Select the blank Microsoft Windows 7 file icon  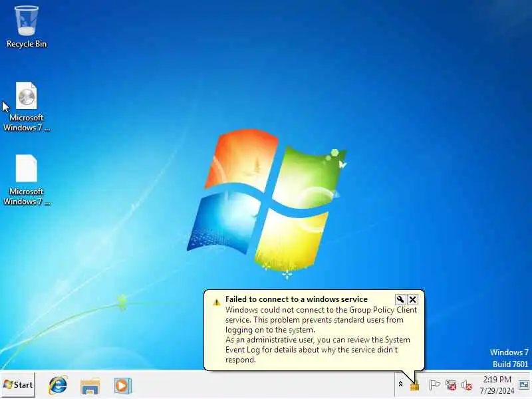click(27, 180)
